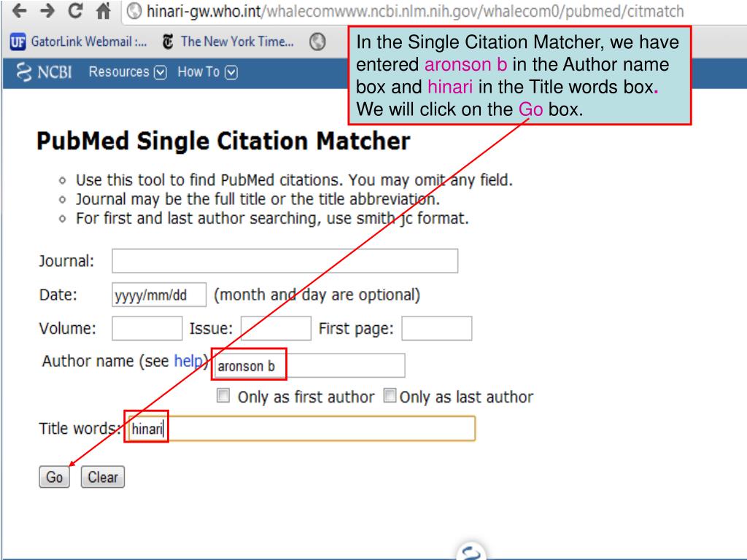Expand the How To dropdown menu
Image resolution: width=747 pixels, height=560 pixels.
[207, 72]
